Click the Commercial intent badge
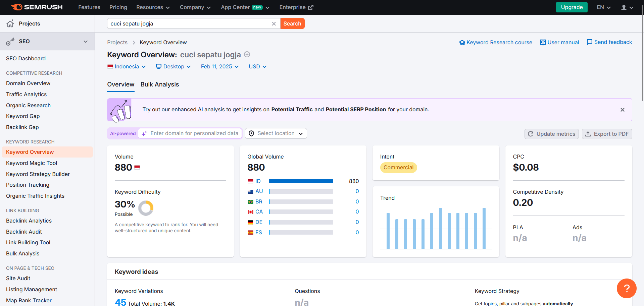Viewport: 644px width, 306px height. tap(398, 168)
